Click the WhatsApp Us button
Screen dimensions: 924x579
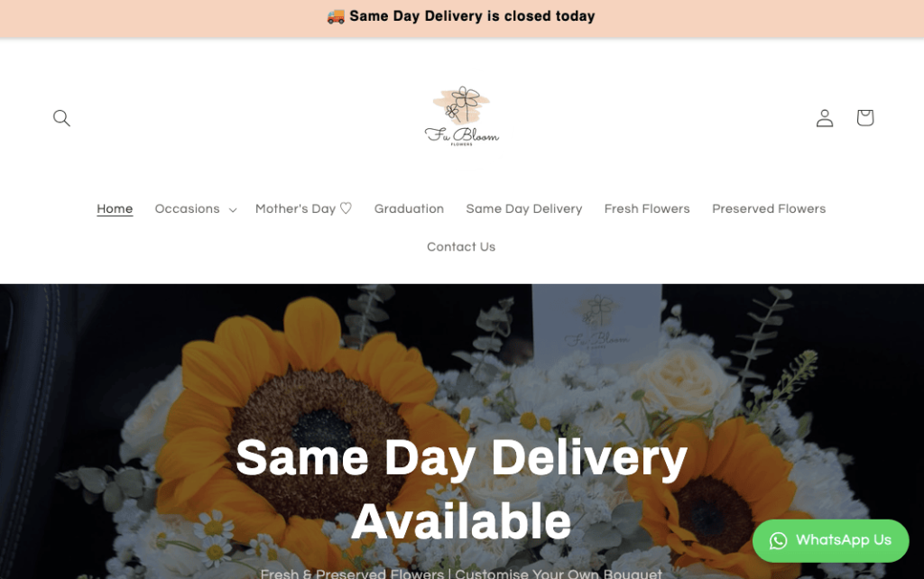pyautogui.click(x=831, y=541)
